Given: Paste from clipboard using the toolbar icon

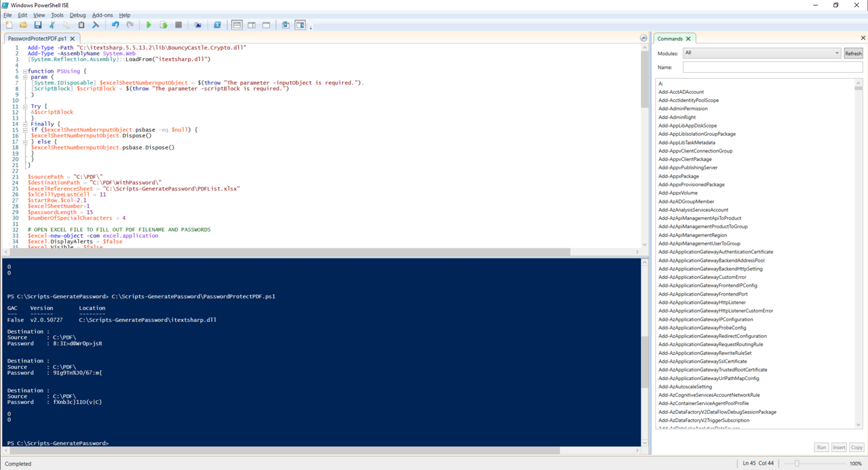Looking at the screenshot, I should 81,25.
